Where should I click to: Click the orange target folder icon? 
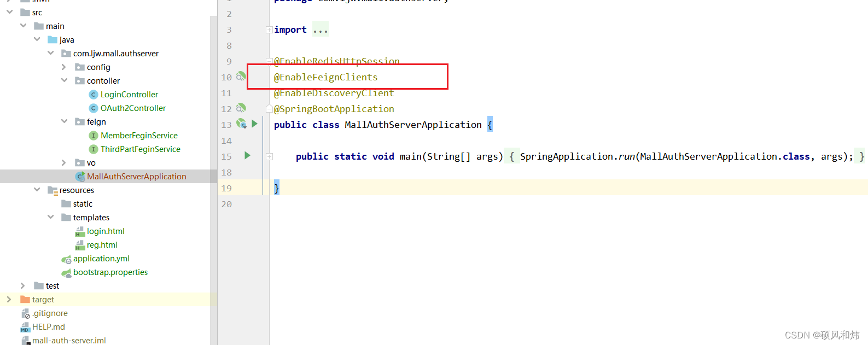click(x=25, y=299)
